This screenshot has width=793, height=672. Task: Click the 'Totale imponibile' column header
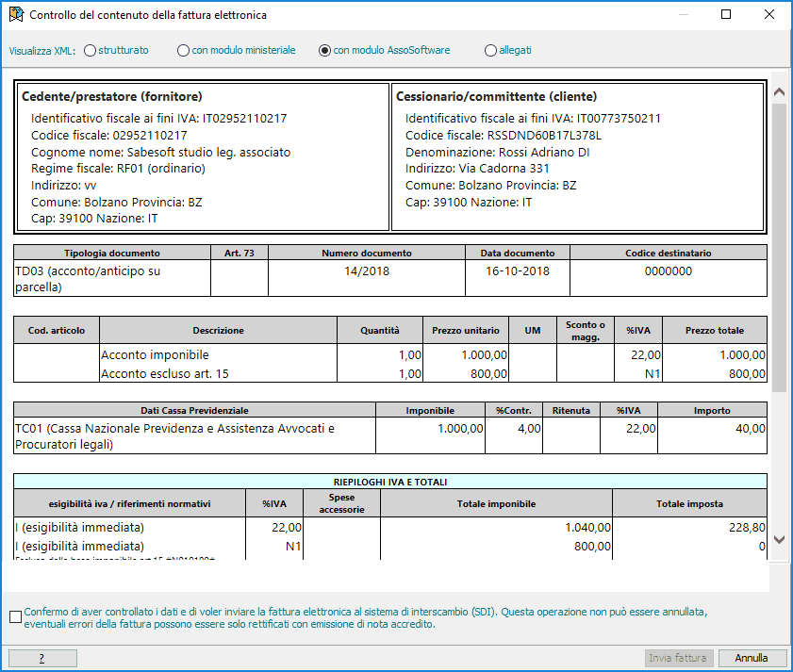496,503
